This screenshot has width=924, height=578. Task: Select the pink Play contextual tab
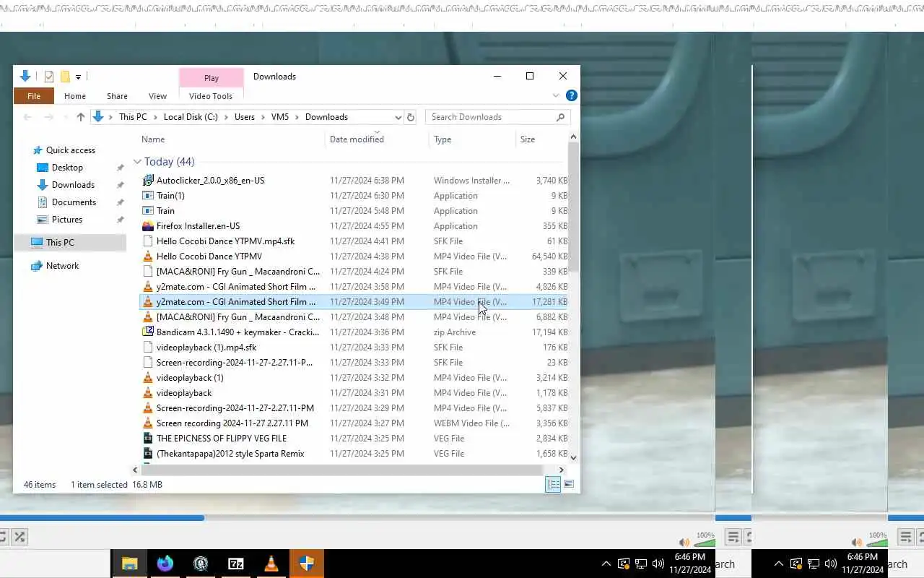pos(212,78)
